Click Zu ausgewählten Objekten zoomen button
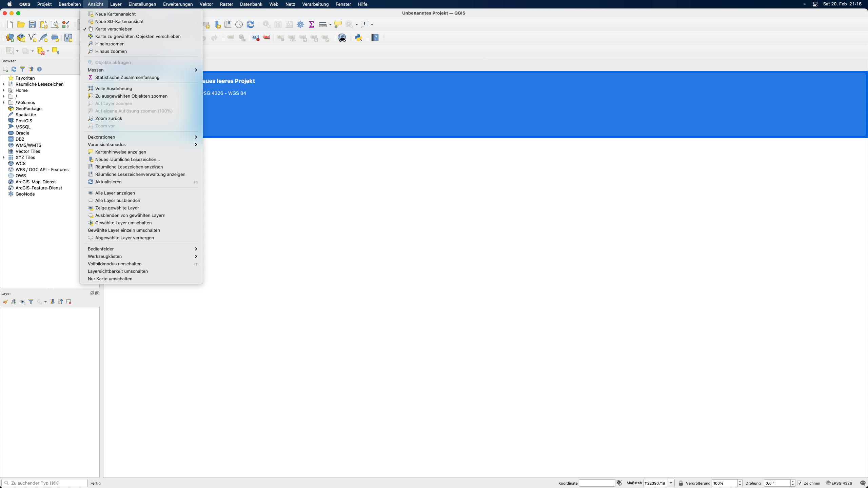The height and width of the screenshot is (488, 868). click(132, 96)
